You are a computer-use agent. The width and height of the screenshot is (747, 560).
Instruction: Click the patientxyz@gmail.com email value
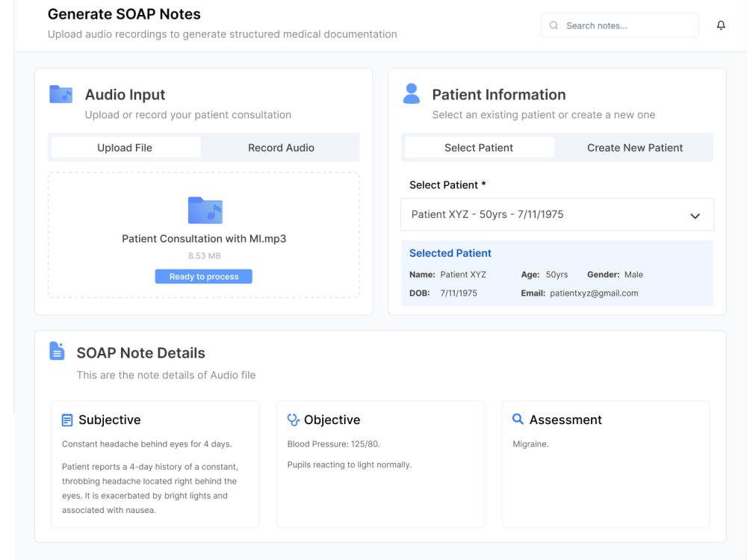tap(594, 293)
